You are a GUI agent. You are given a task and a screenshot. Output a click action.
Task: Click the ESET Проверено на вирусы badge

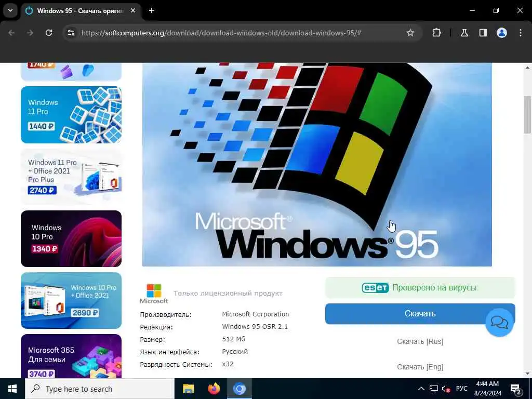(x=420, y=288)
